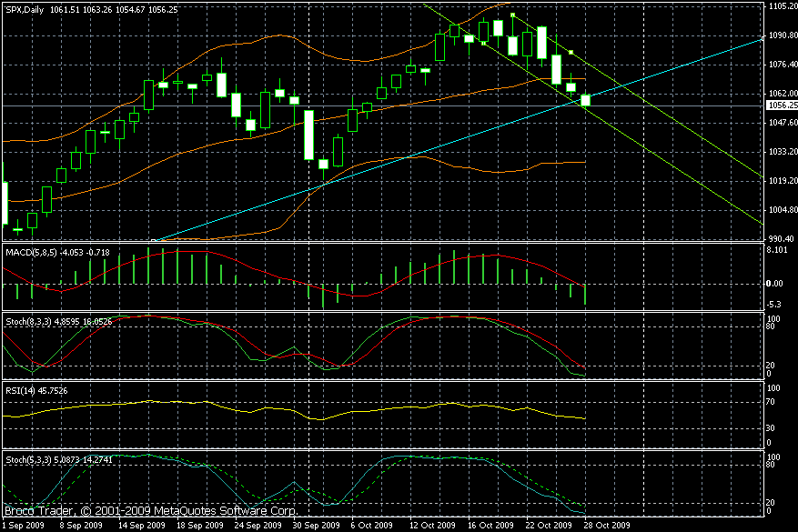The height and width of the screenshot is (532, 798).
Task: Select the 1105.20 price axis label
Action: (x=781, y=6)
